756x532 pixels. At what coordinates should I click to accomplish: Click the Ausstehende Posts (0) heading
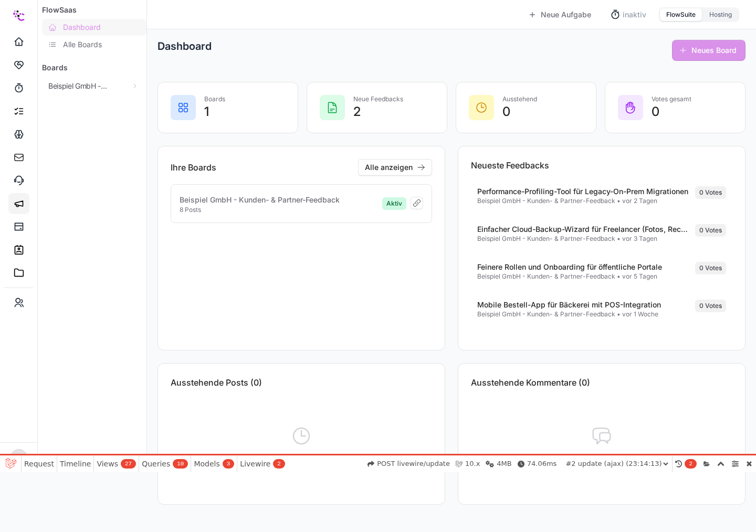coord(216,383)
